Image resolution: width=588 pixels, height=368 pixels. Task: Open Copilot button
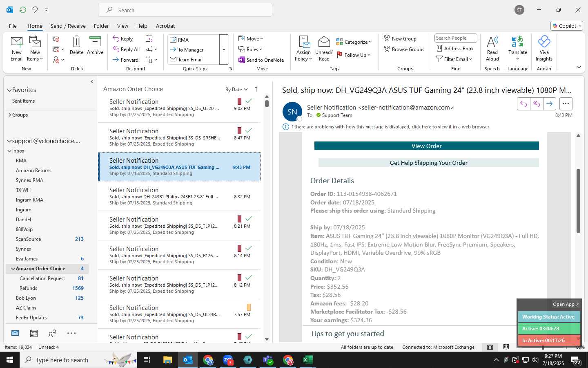tap(567, 26)
